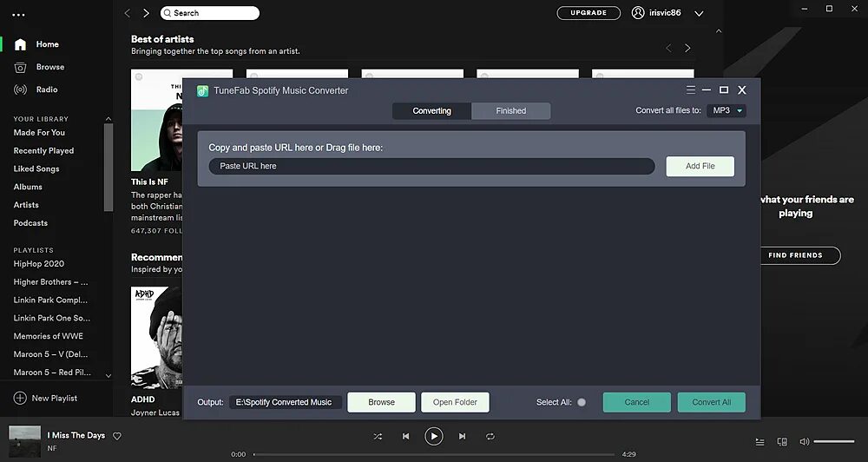Skip to the next track
This screenshot has width=868, height=462.
463,437
